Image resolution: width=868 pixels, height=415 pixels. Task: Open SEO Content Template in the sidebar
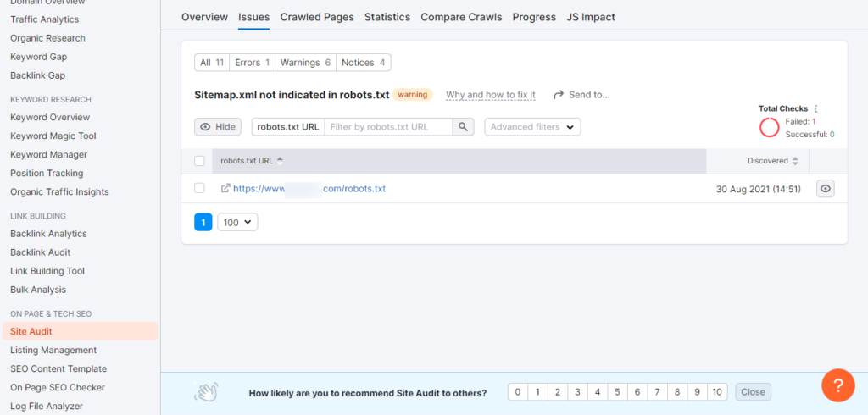pyautogui.click(x=58, y=368)
